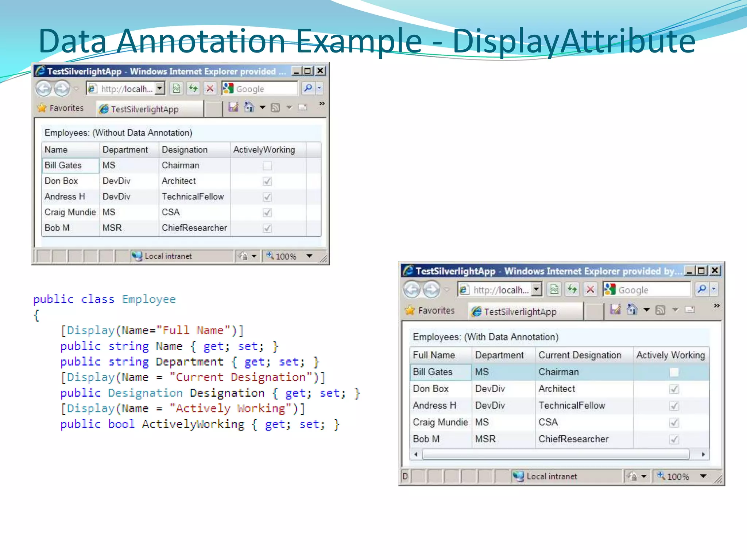Open zoom level dropdown in lower-right window status bar
The height and width of the screenshot is (560, 747).
point(703,476)
